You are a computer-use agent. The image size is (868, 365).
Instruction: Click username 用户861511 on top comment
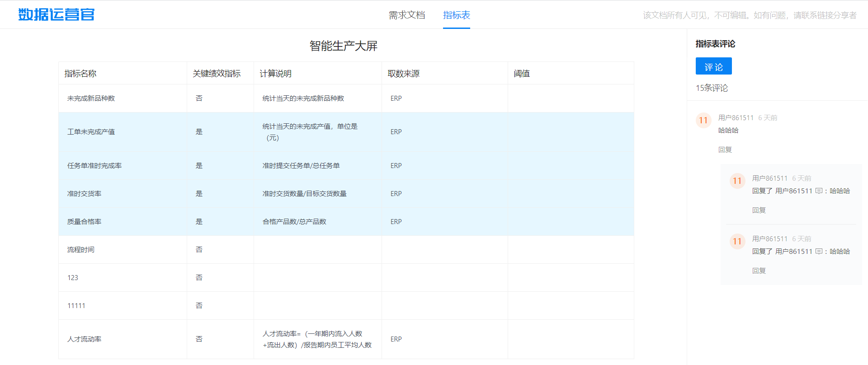point(736,118)
